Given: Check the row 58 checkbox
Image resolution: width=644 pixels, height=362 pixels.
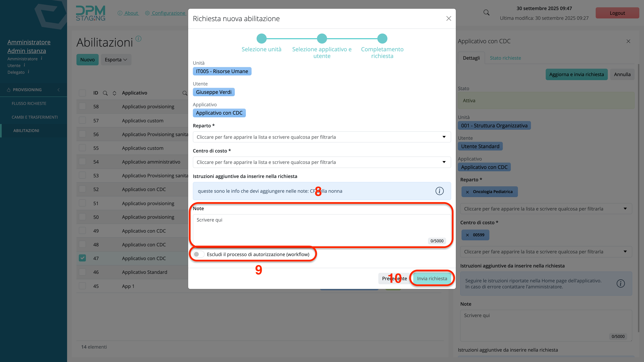Looking at the screenshot, I should click(x=82, y=106).
